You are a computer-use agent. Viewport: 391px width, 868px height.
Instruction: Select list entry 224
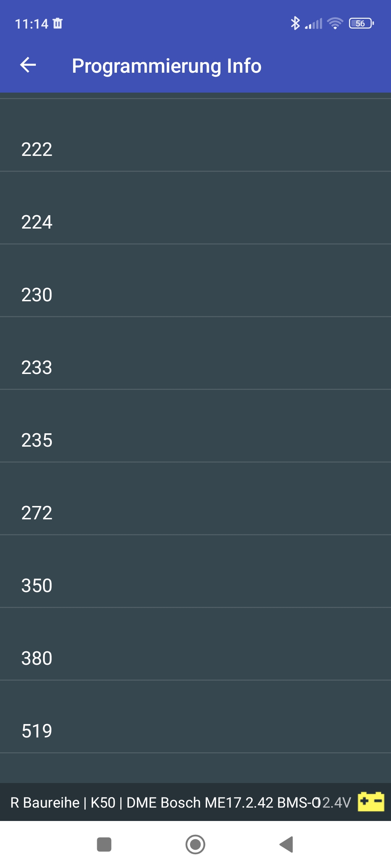(37, 222)
